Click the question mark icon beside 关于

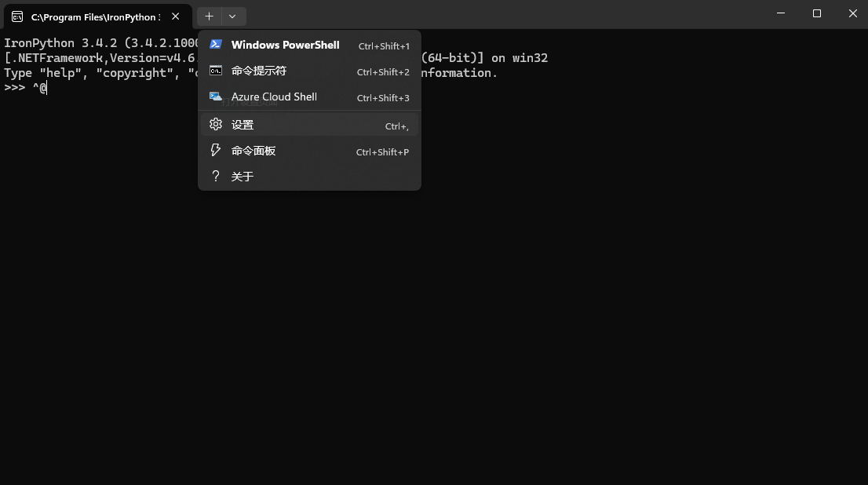[216, 177]
